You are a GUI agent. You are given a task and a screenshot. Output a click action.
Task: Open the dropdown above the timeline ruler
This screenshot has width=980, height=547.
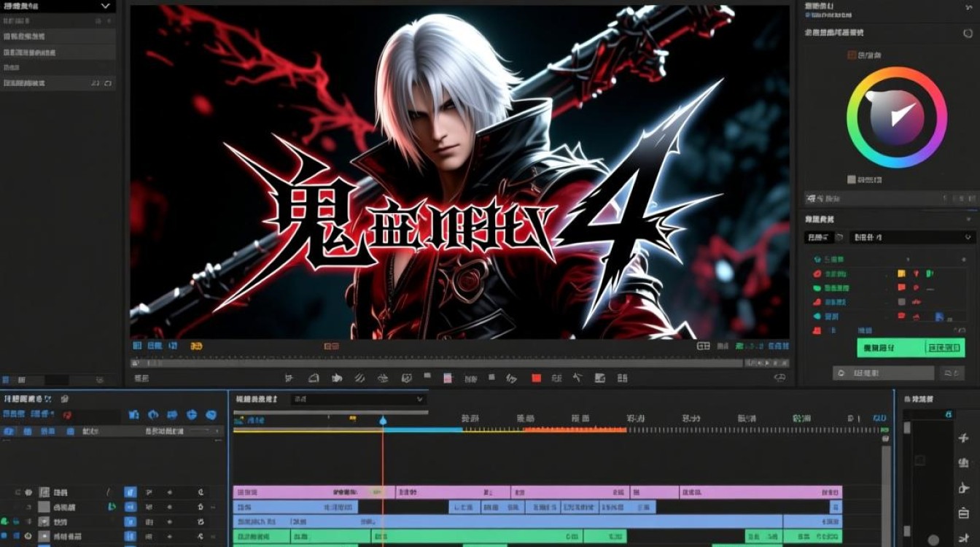(x=357, y=399)
